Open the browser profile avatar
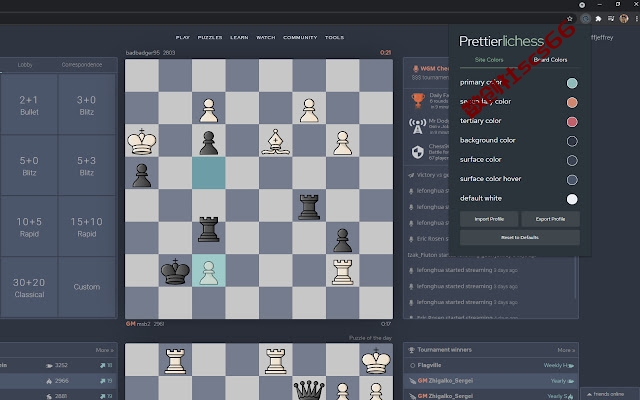The image size is (640, 400). pos(624,18)
